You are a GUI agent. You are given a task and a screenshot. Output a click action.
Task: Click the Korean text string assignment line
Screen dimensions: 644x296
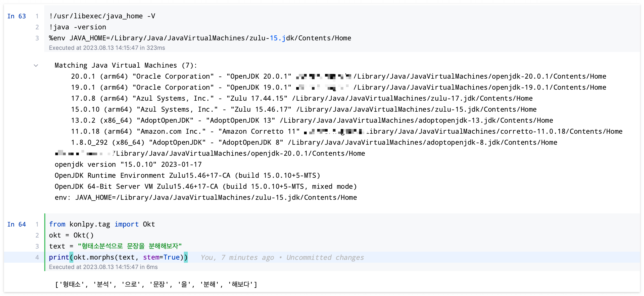(115, 246)
